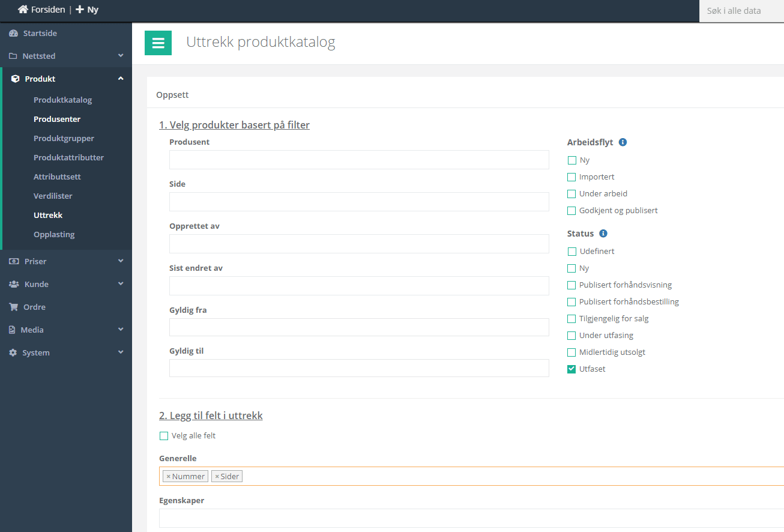Check the Importert checkbox
This screenshot has height=532, width=784.
coord(571,177)
